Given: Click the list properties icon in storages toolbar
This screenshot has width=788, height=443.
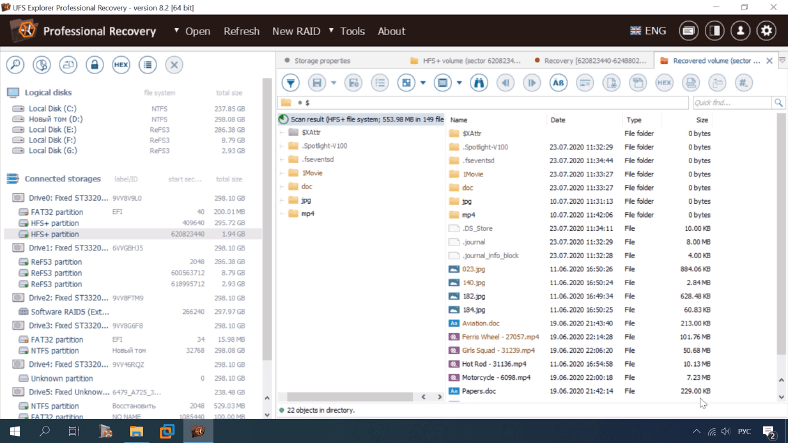Looking at the screenshot, I should point(148,65).
